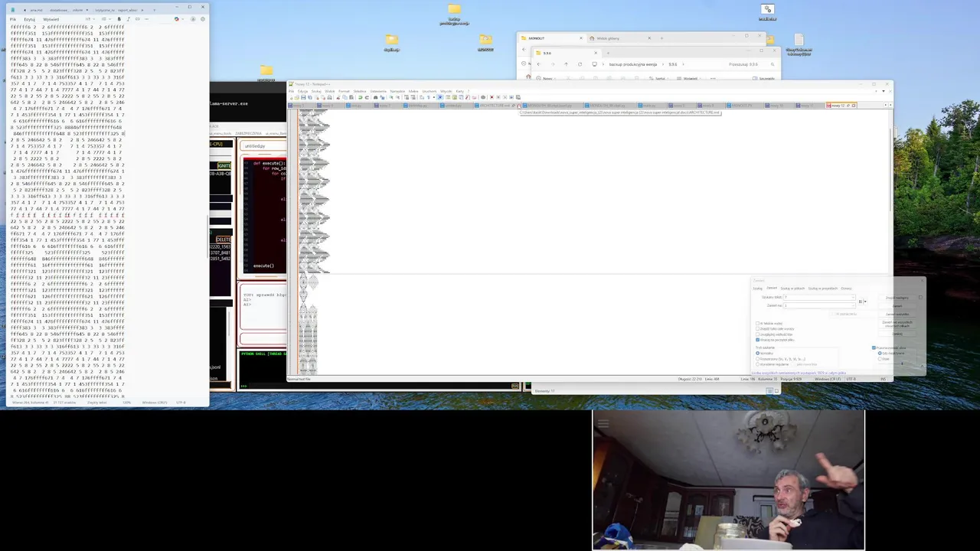The width and height of the screenshot is (980, 551).
Task: Open the Wyświetl menu in Notepad
Action: point(51,19)
